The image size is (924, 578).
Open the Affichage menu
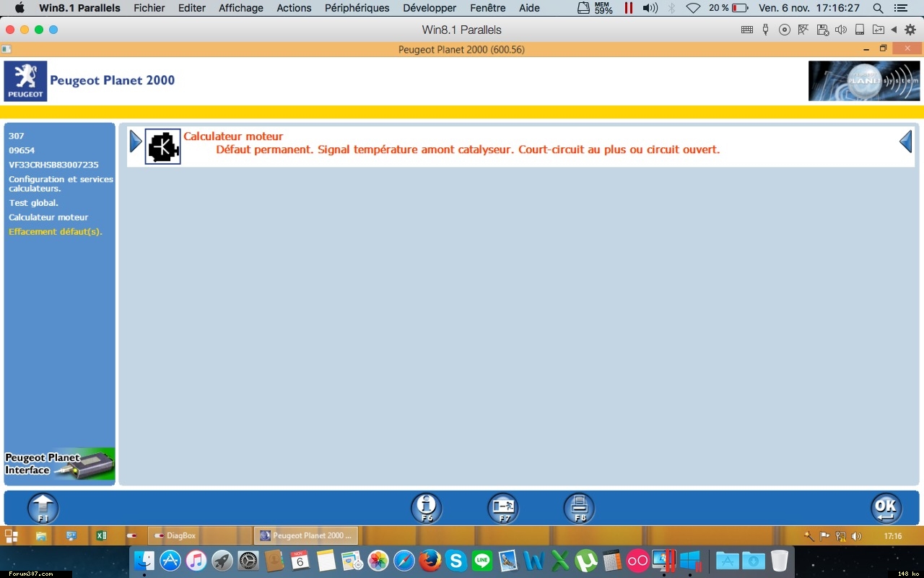click(x=241, y=8)
